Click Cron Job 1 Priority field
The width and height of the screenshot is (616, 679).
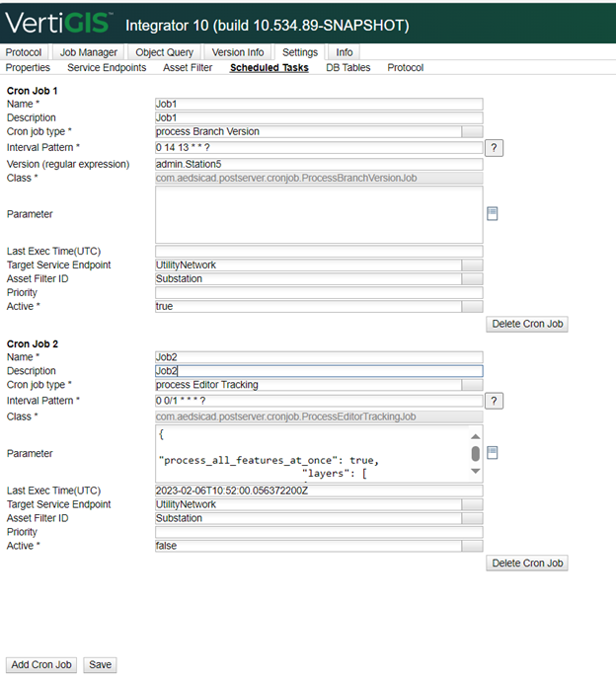click(319, 293)
